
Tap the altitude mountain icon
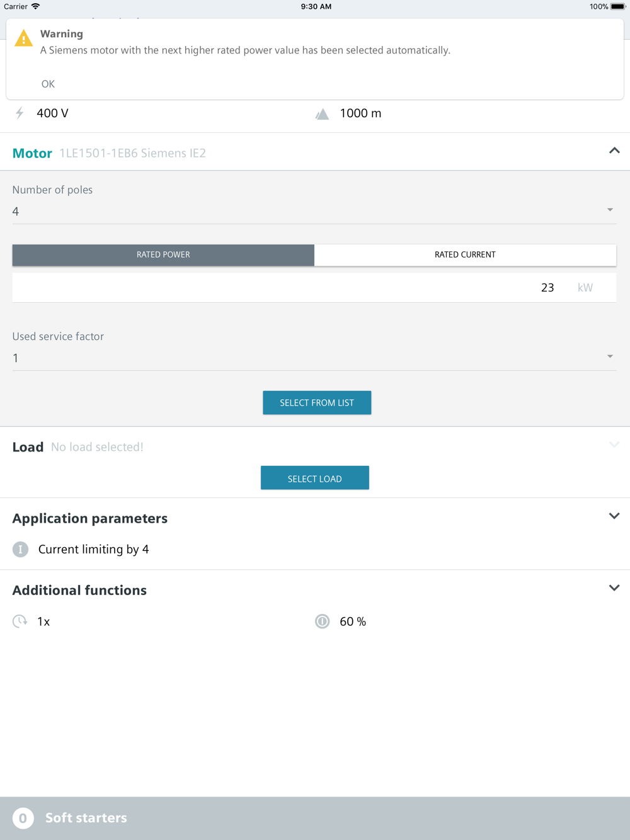(x=322, y=114)
